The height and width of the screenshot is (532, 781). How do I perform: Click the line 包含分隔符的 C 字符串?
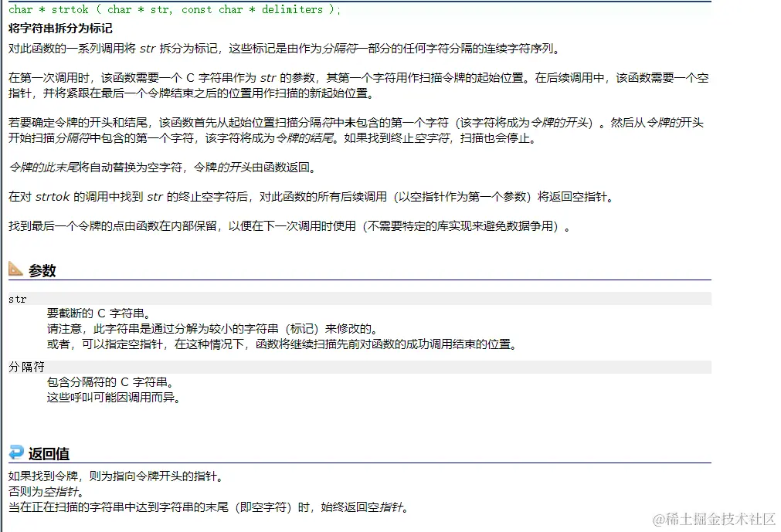(x=110, y=382)
